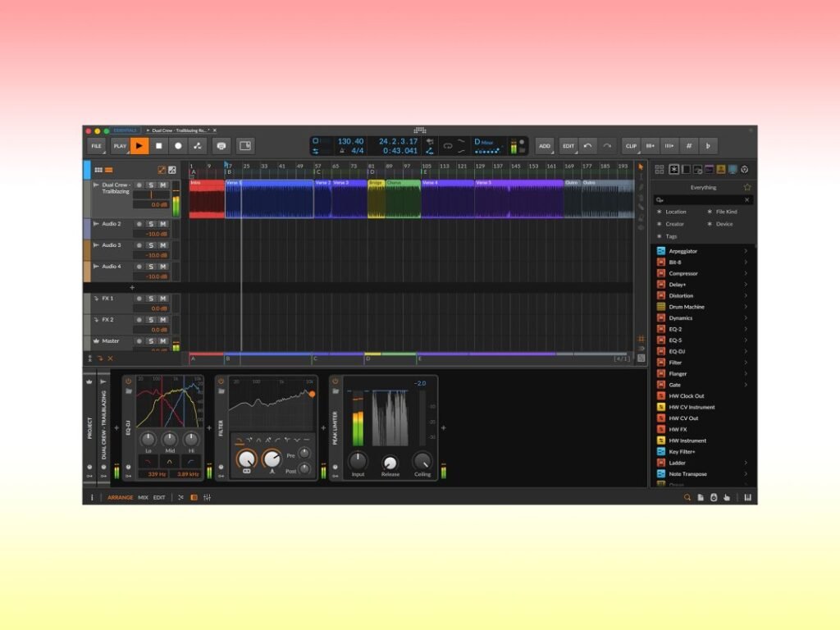Viewport: 840px width, 630px height.
Task: Click the favorites star next to Everything
Action: (x=747, y=188)
